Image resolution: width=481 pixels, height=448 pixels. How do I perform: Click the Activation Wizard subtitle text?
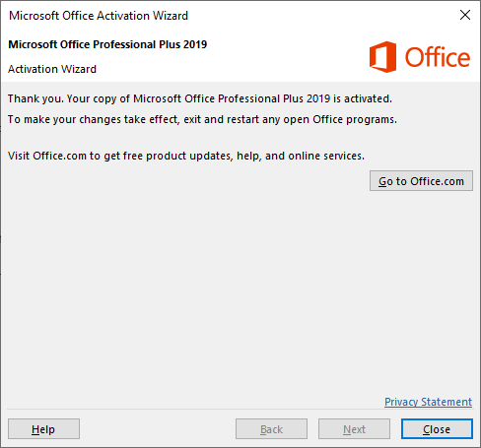pos(52,69)
